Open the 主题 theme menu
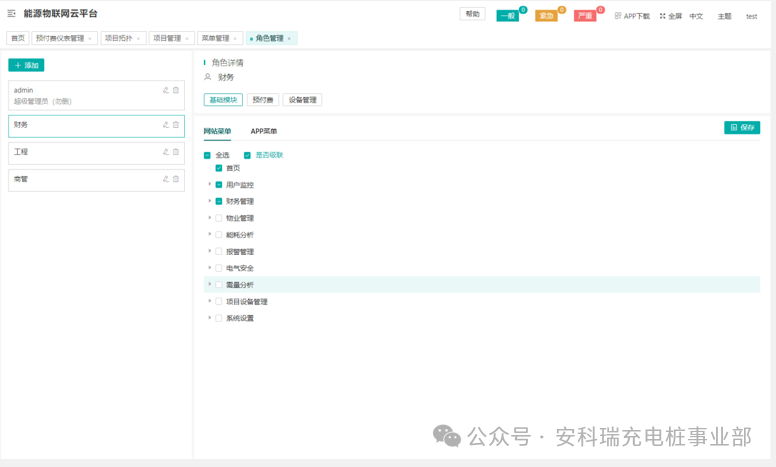Viewport: 776px width, 467px height. 725,16
